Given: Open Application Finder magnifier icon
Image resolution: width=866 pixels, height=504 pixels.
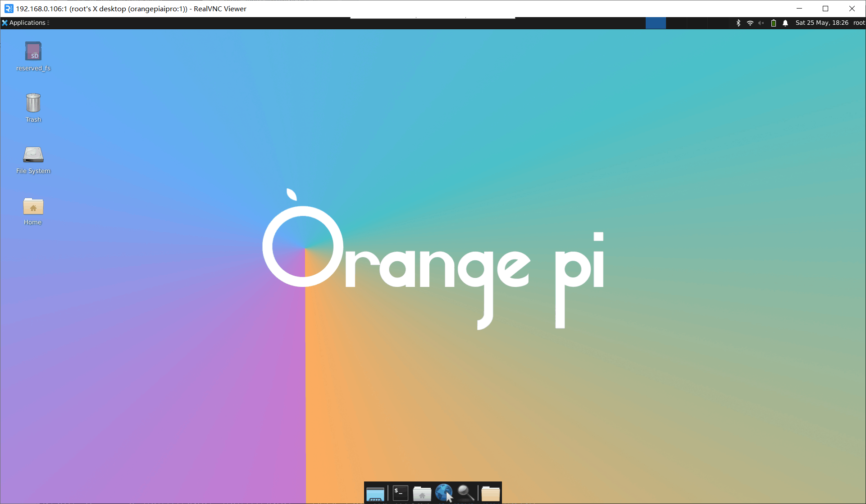Looking at the screenshot, I should [465, 493].
